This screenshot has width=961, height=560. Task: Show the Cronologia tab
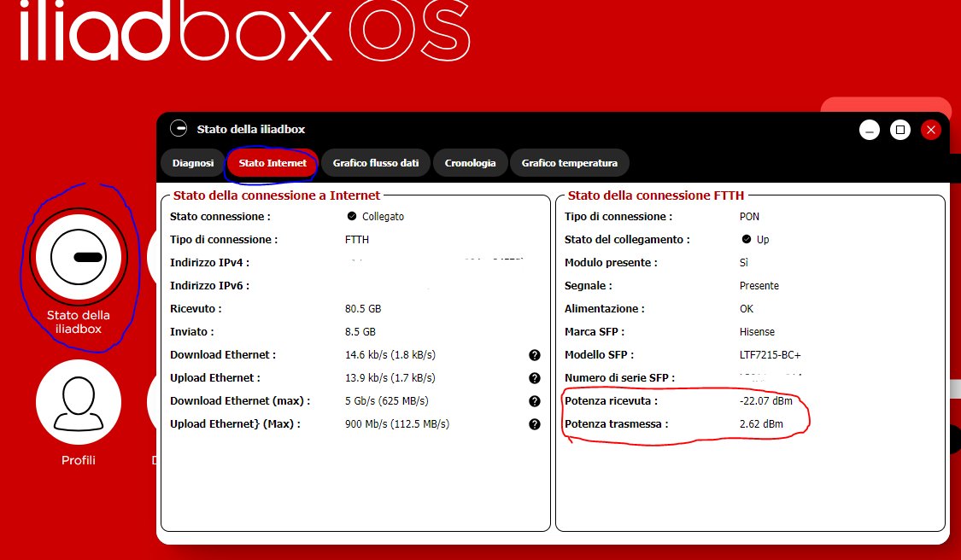point(470,163)
